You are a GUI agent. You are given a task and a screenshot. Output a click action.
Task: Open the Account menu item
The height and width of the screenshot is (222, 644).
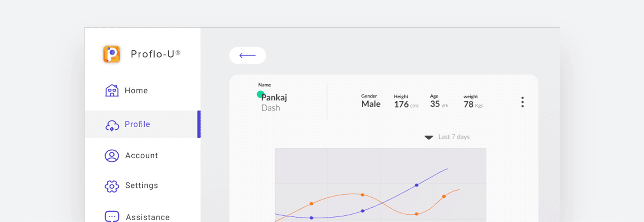pos(141,156)
